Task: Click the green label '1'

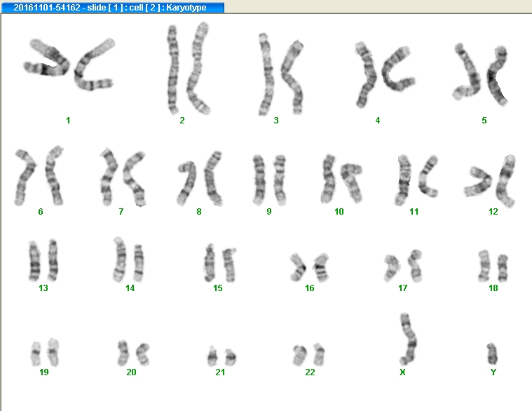Action: coord(68,121)
